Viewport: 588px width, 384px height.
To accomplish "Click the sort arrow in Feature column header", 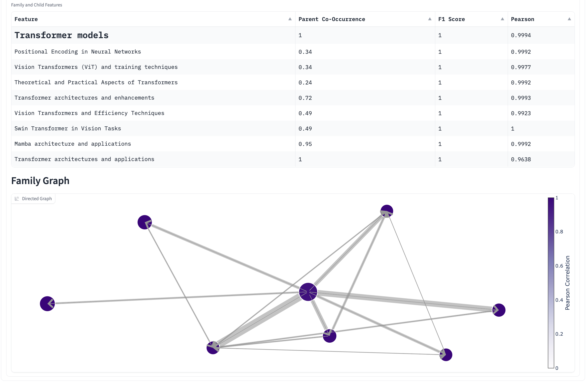I will point(290,19).
